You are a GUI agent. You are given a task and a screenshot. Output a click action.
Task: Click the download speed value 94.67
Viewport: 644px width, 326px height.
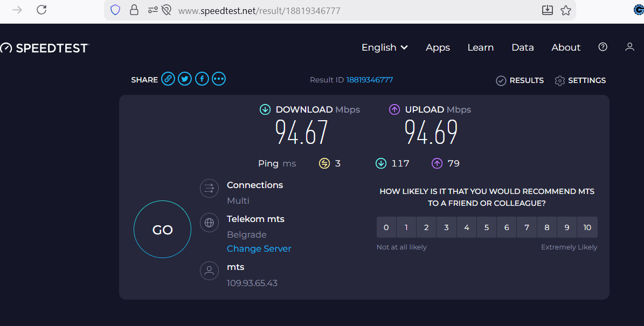click(x=302, y=132)
